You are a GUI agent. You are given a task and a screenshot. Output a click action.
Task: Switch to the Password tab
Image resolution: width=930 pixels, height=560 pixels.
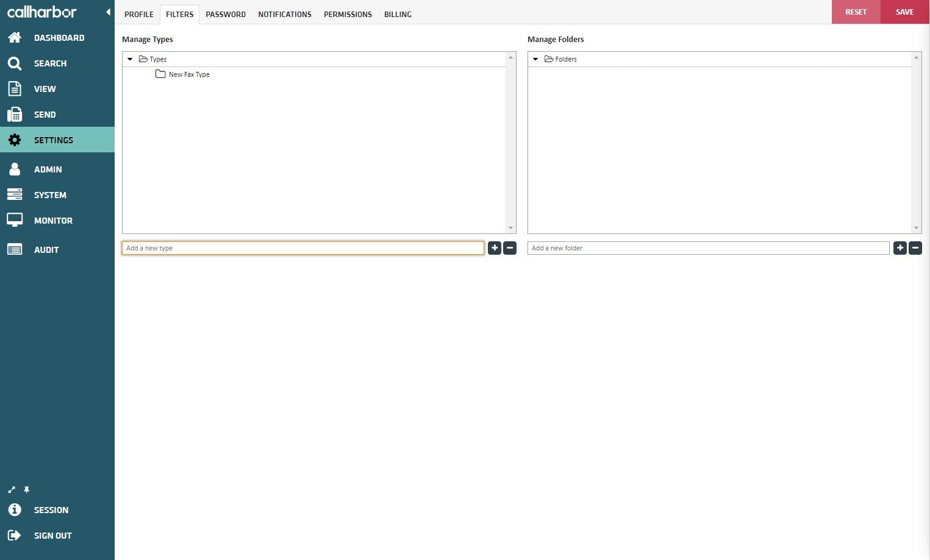click(226, 14)
